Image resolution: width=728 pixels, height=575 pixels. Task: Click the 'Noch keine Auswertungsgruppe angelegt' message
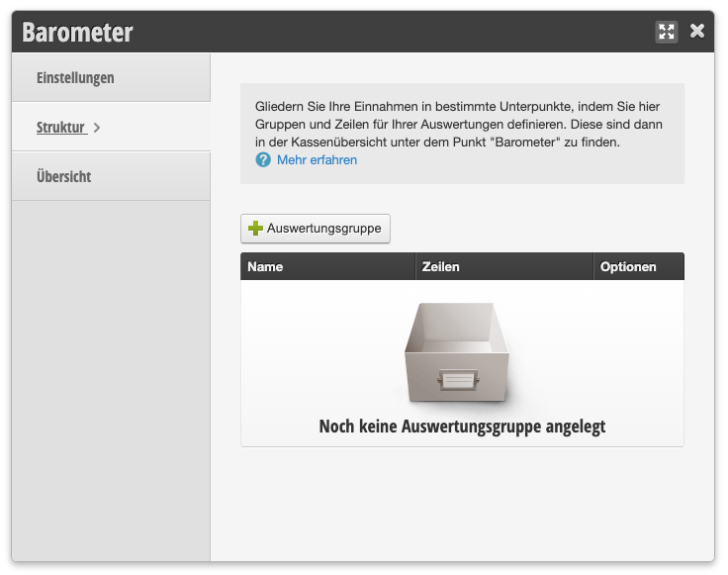[x=462, y=427]
